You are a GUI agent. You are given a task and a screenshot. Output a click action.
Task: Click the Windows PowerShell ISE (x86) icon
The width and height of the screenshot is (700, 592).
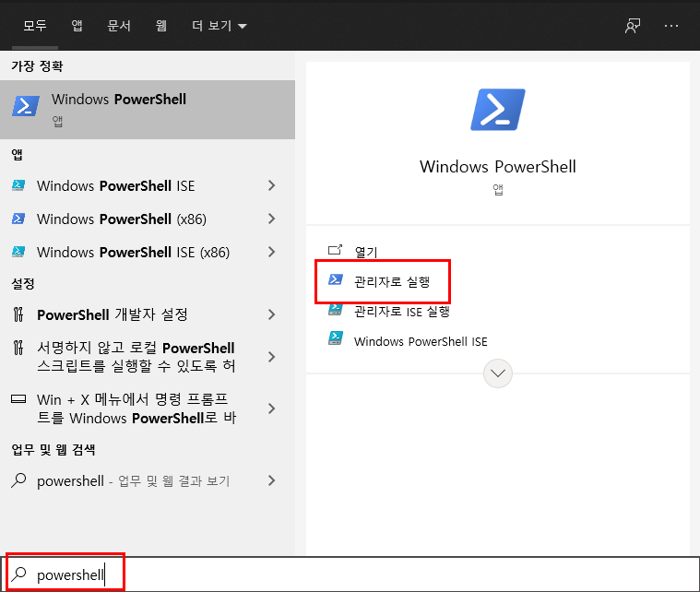(x=18, y=252)
